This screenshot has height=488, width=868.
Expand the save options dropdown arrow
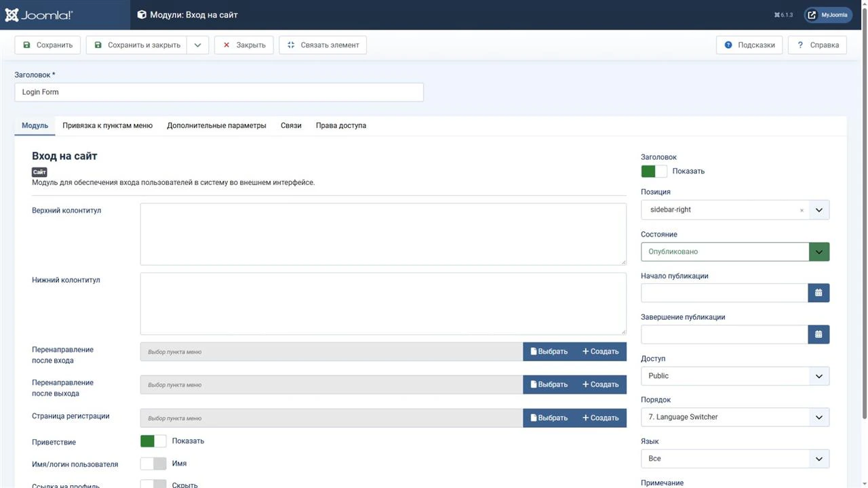tap(197, 45)
